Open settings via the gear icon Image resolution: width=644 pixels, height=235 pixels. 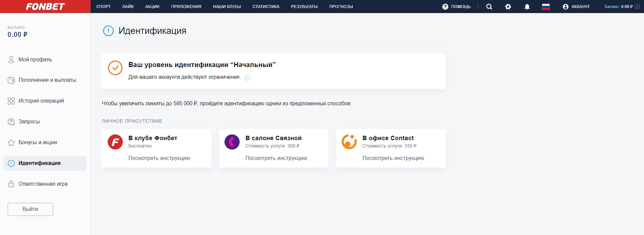coord(508,7)
